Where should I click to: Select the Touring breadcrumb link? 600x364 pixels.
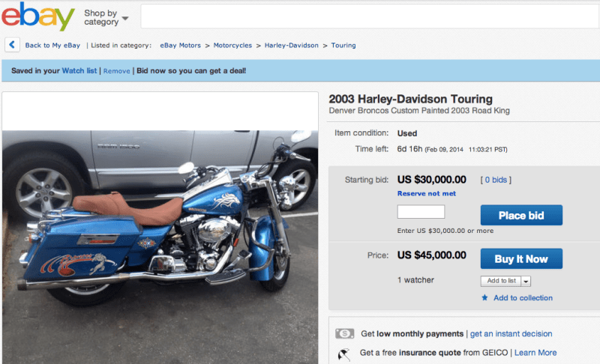[343, 45]
